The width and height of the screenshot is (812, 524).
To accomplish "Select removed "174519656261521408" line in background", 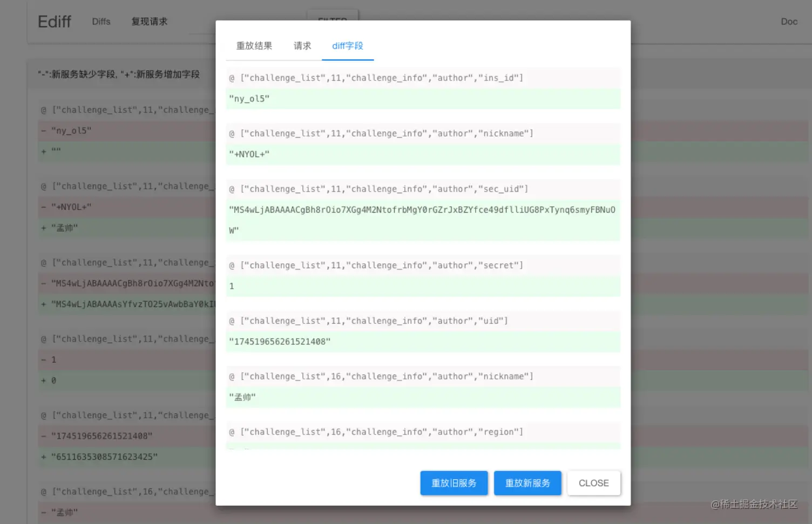I will (127, 436).
